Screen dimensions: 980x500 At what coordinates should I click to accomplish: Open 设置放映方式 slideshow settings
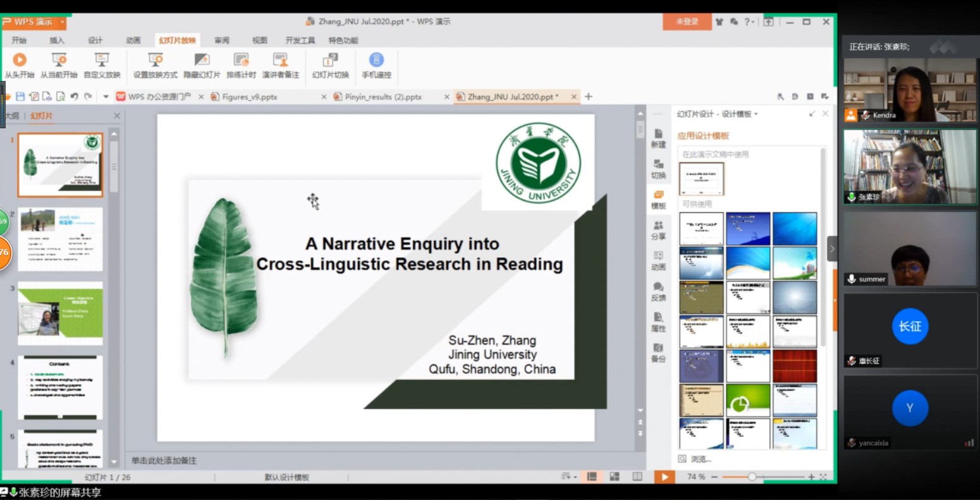click(155, 60)
